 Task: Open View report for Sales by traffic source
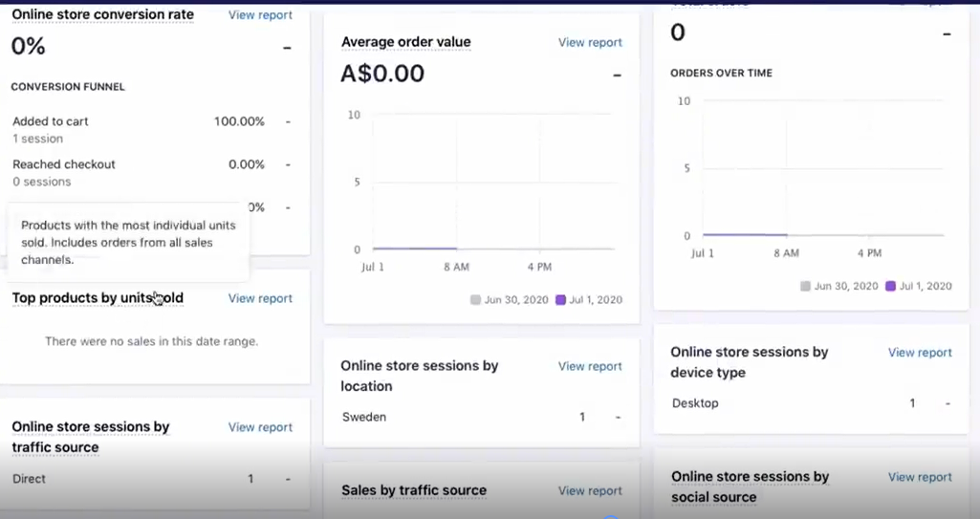(x=590, y=491)
